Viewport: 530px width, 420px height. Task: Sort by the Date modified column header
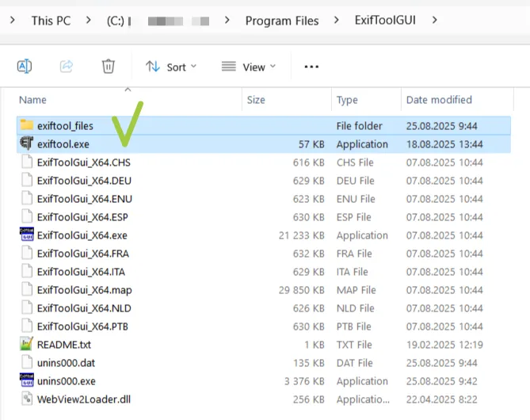tap(439, 100)
